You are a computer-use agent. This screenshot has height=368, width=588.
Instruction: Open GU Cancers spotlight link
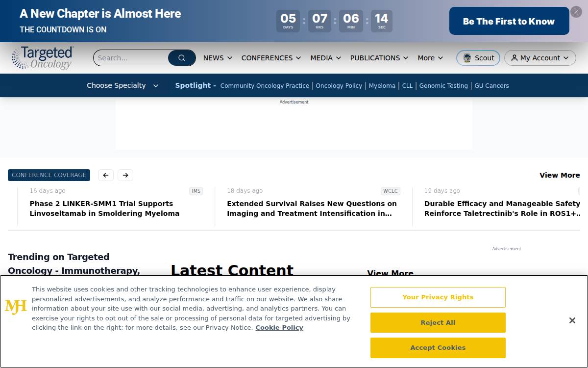[491, 86]
